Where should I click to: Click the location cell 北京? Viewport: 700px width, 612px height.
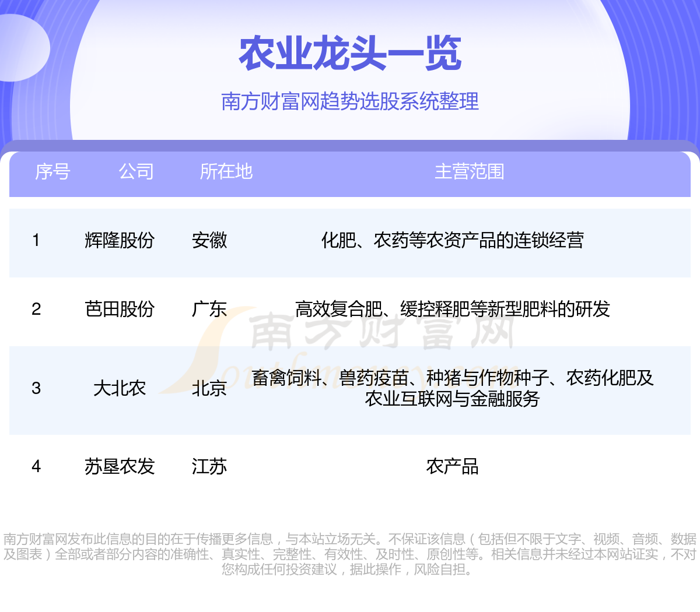click(209, 388)
